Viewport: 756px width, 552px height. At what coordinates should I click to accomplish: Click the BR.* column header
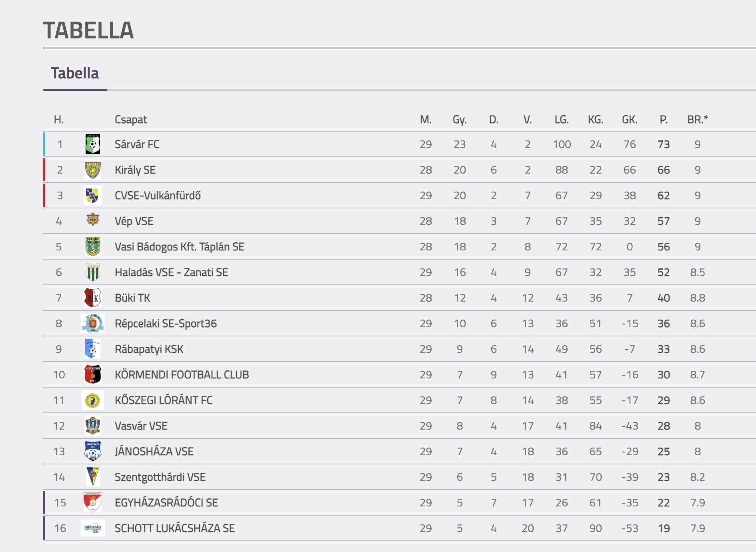(698, 120)
